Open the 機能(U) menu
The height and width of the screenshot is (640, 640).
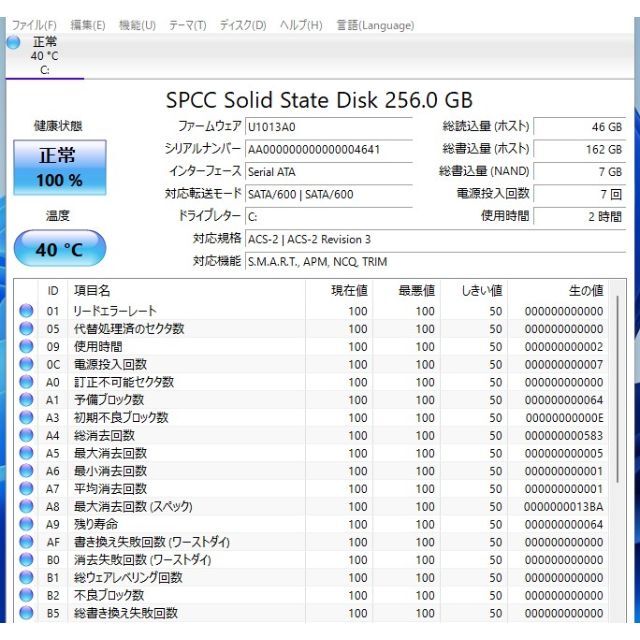(137, 25)
